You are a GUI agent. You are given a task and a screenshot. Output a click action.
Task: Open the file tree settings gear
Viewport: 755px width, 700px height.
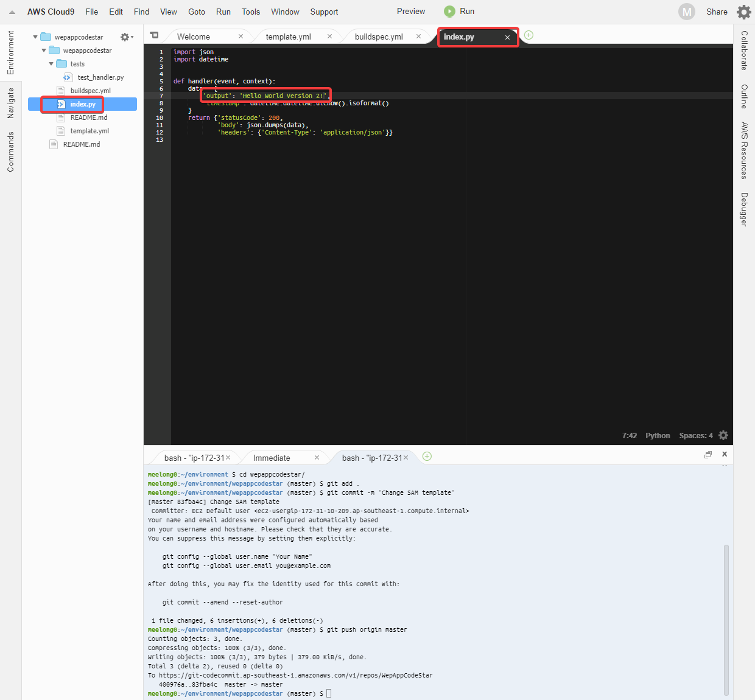126,37
